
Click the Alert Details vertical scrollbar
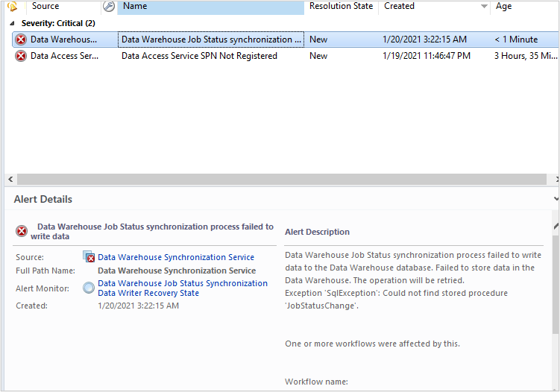[556, 285]
